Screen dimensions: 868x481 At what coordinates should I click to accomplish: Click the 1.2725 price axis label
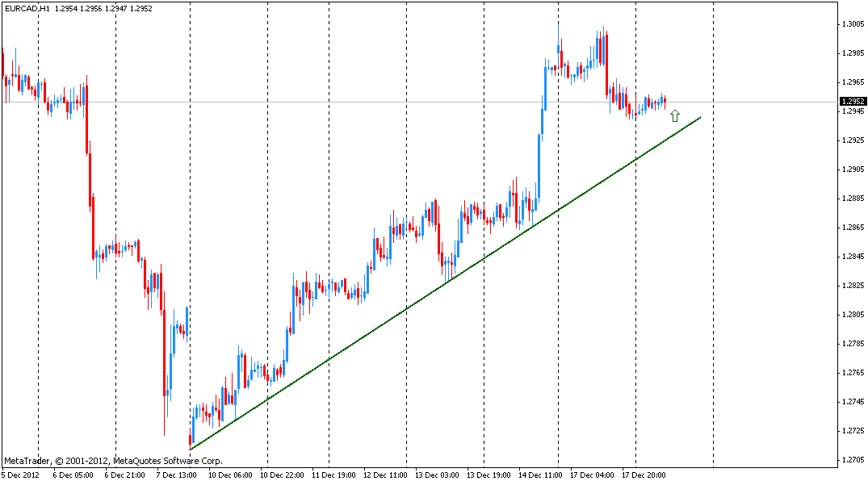853,431
